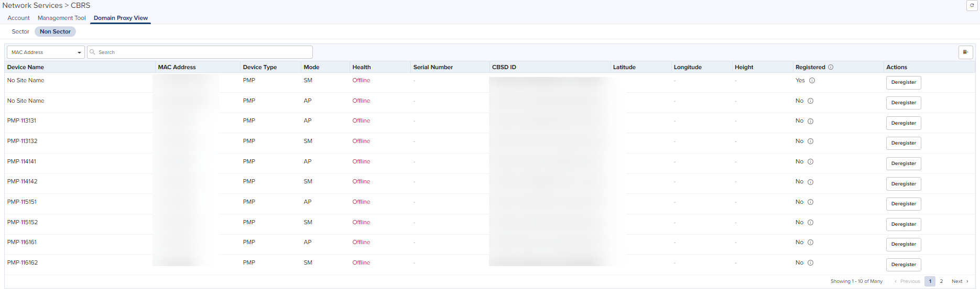Expand the MAC Address filter dropdown
Viewport: 980px width, 296px height.
click(x=46, y=52)
